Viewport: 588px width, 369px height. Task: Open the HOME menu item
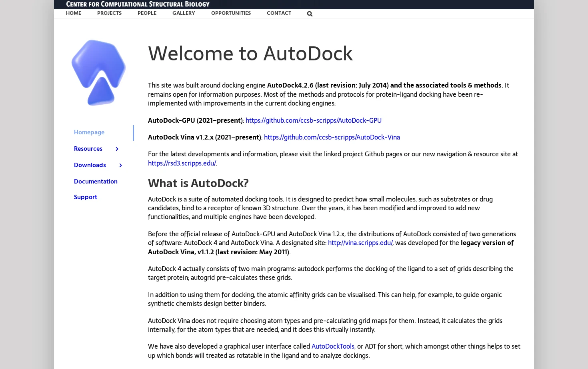click(74, 13)
